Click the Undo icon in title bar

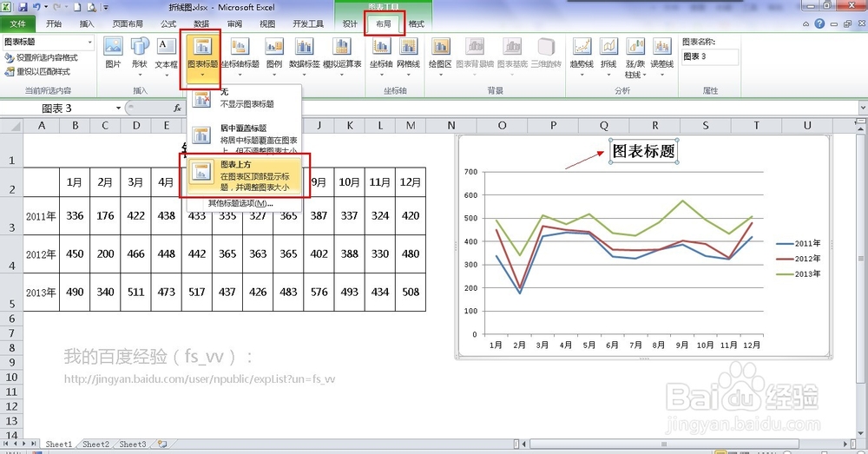tap(36, 7)
